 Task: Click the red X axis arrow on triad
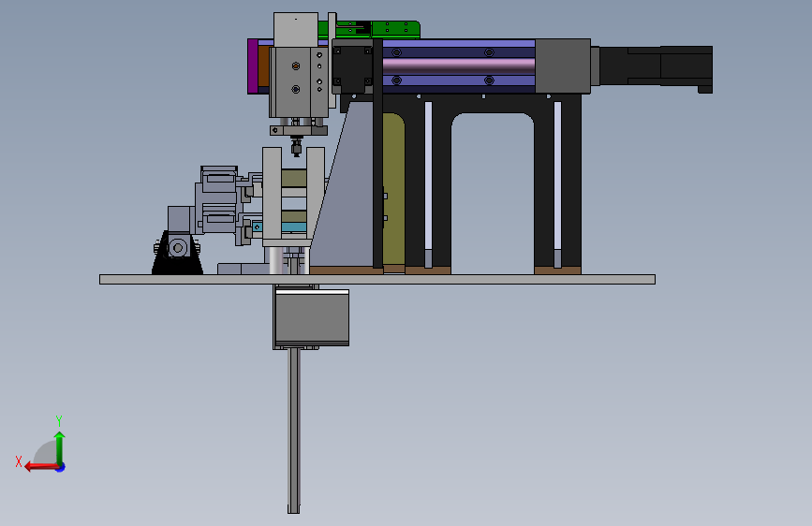point(40,467)
